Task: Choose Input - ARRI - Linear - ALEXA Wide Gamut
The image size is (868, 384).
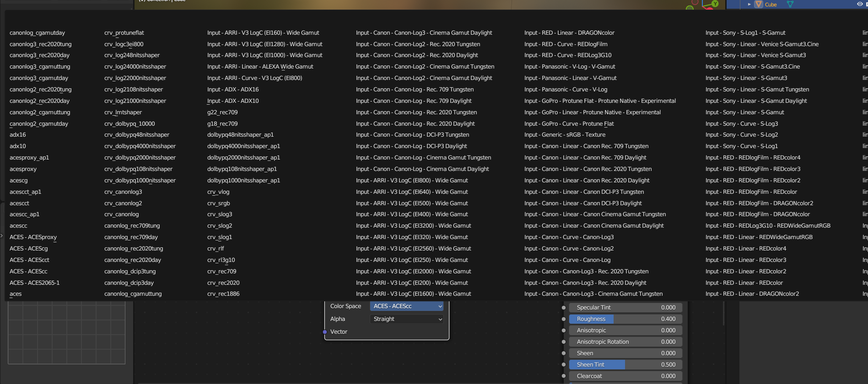Action: 260,67
